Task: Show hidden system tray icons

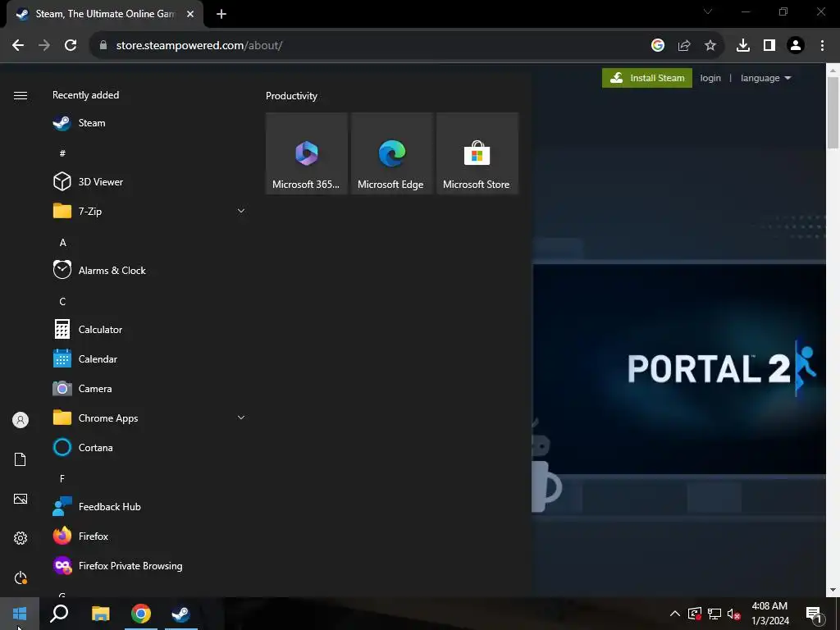Action: click(x=675, y=614)
